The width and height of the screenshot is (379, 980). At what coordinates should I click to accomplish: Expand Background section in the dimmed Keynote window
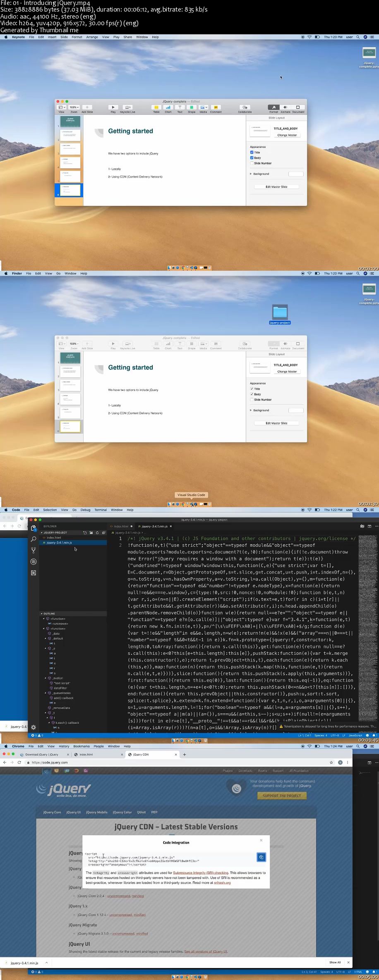(251, 410)
